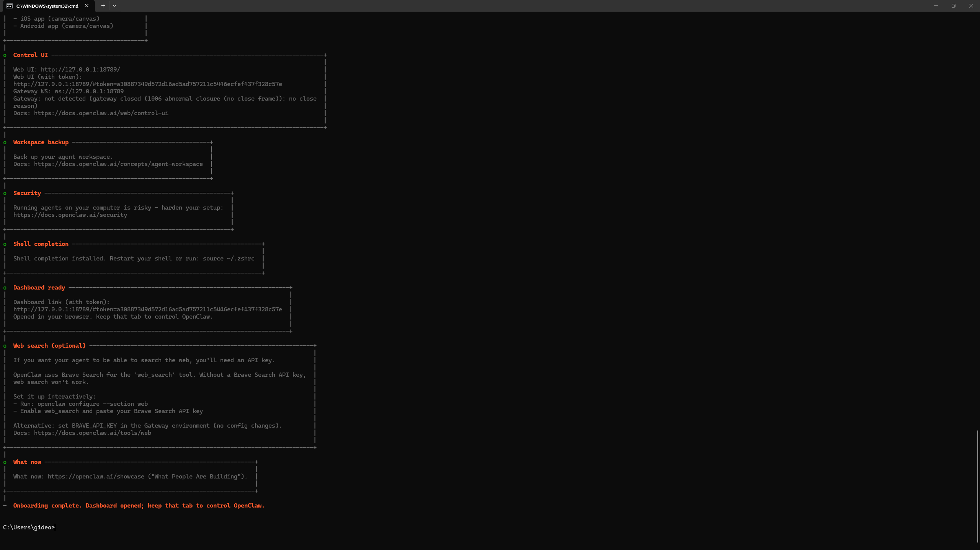
Task: Open a new terminal tab with plus
Action: 103,6
